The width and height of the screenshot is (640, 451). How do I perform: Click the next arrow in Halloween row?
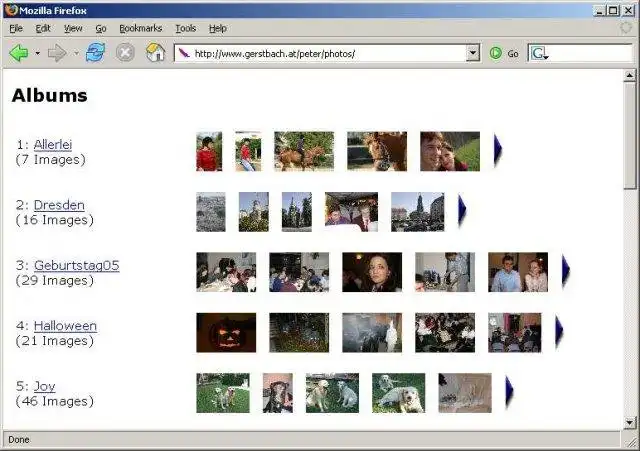coord(559,331)
